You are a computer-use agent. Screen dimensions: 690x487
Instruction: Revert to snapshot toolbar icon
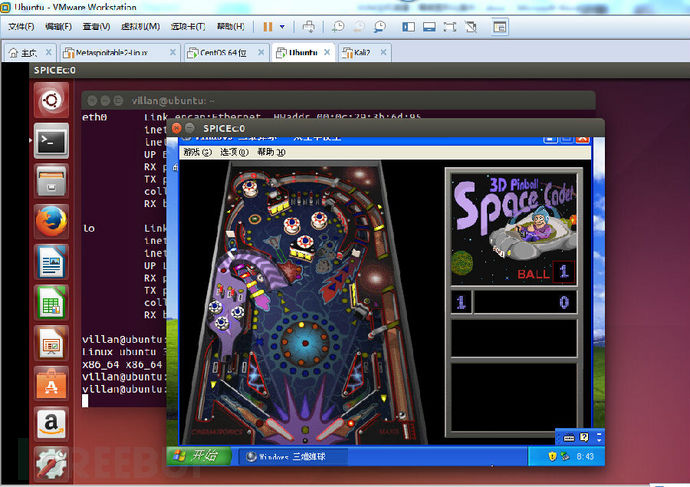[359, 27]
